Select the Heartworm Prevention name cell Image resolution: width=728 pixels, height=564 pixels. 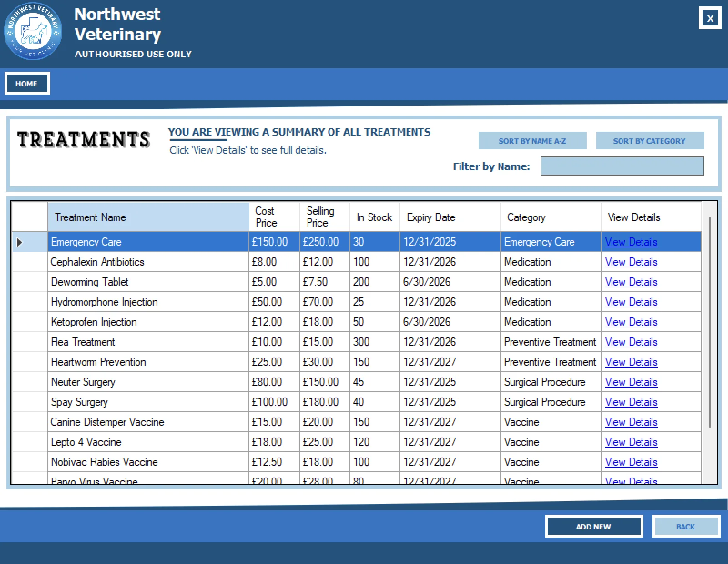click(x=148, y=362)
